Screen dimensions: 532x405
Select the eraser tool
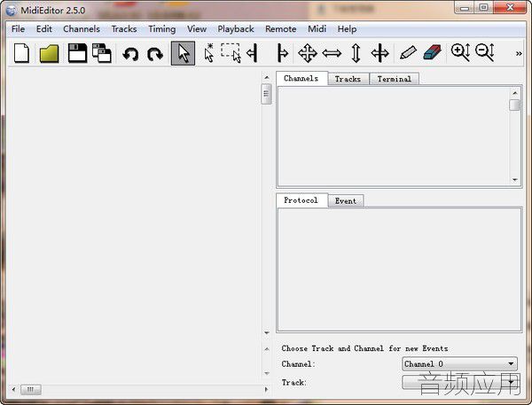433,53
